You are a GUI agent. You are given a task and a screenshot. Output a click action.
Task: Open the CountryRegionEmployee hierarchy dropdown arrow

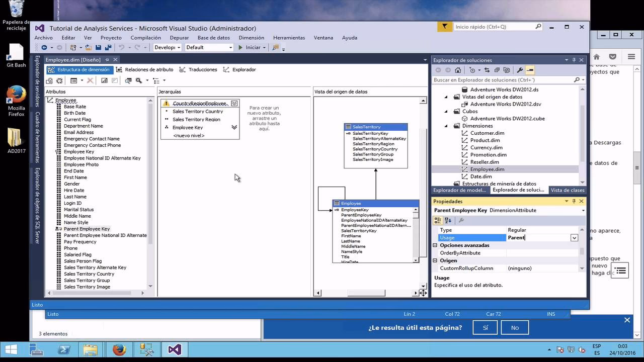pyautogui.click(x=234, y=103)
